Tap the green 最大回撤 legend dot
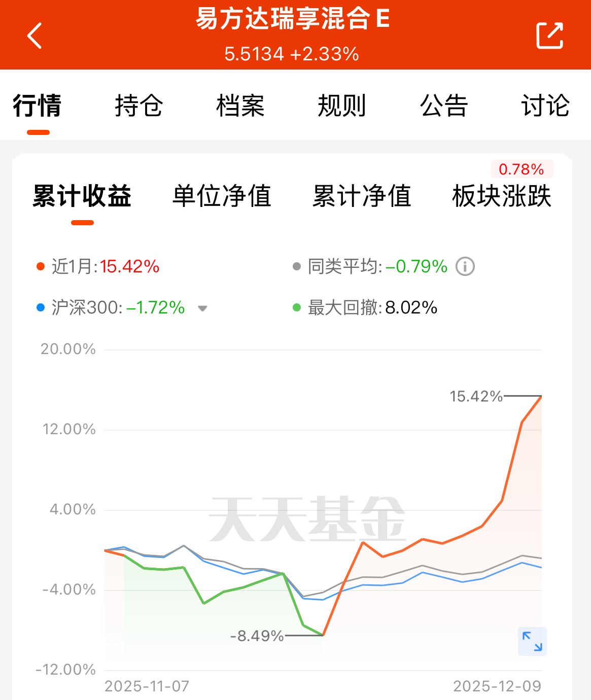The image size is (591, 700). [297, 307]
